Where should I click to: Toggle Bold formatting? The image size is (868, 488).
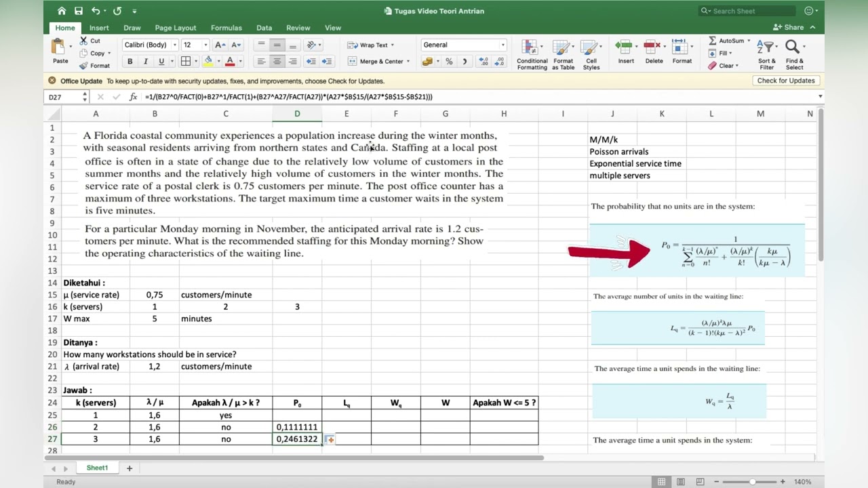point(130,62)
